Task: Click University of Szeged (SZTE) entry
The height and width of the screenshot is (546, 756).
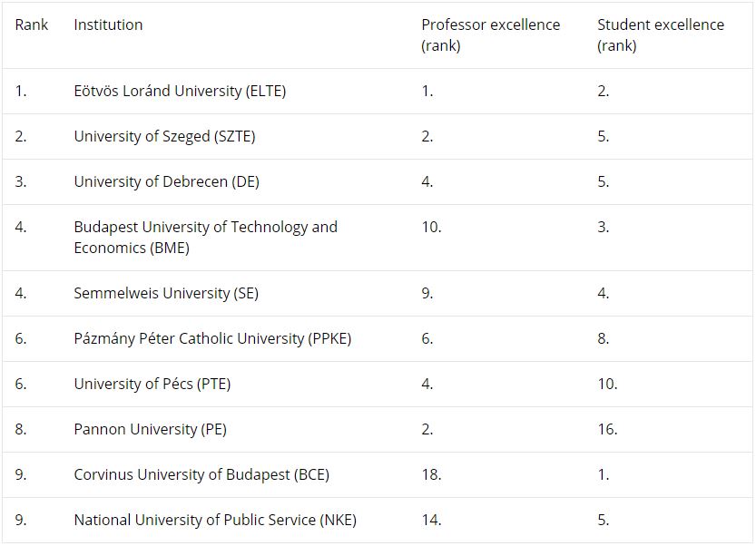Action: click(x=164, y=136)
